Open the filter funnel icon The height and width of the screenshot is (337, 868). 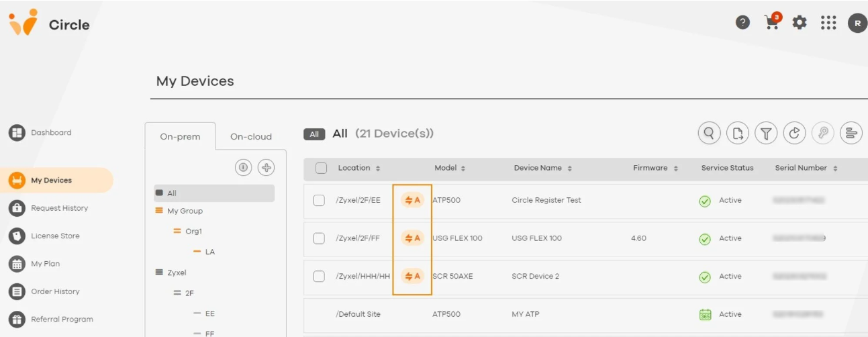[x=766, y=133]
